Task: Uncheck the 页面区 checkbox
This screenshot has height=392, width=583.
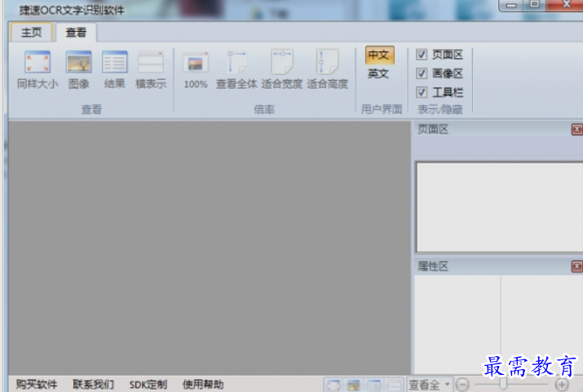Action: pyautogui.click(x=422, y=55)
